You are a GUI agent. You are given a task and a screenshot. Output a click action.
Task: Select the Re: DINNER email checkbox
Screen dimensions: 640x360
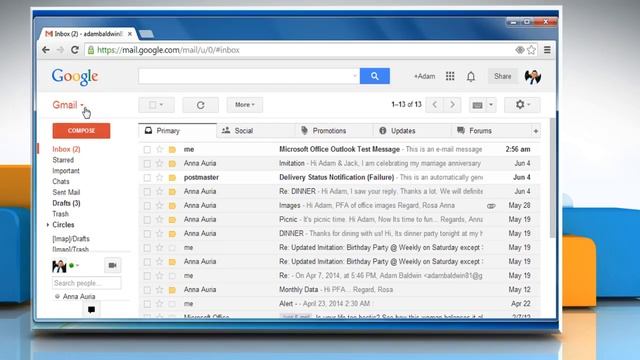click(x=147, y=191)
